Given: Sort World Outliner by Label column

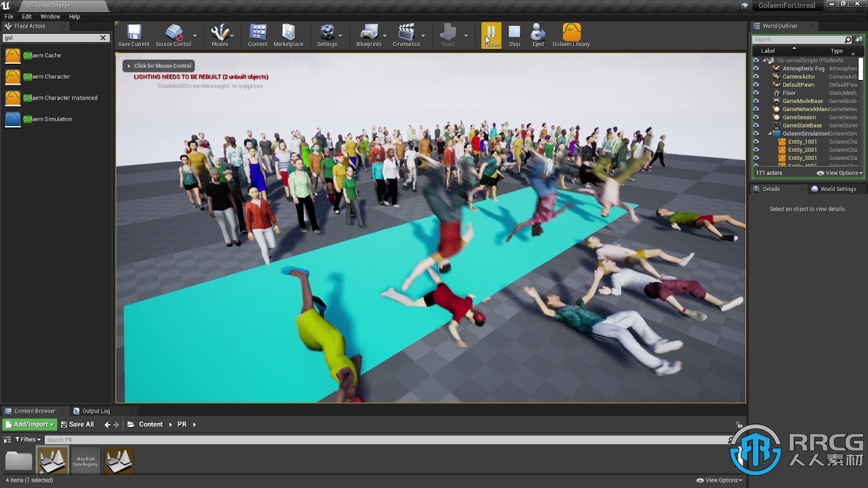Looking at the screenshot, I should point(768,51).
